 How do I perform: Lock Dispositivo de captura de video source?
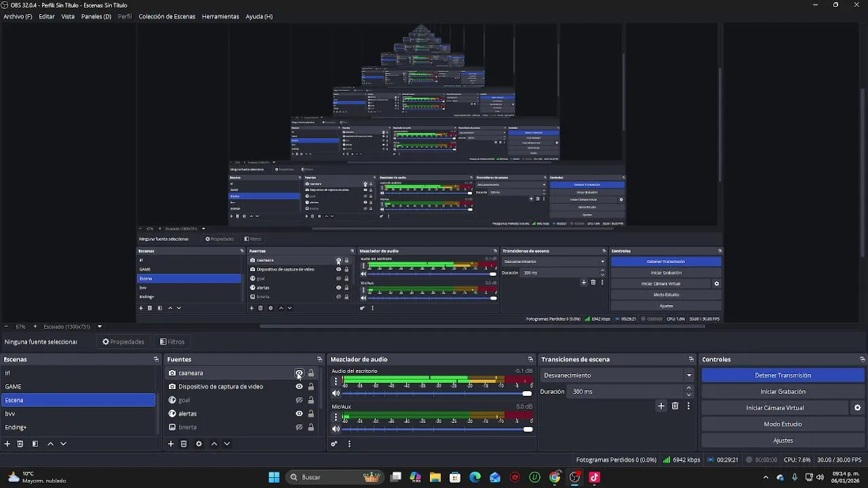pyautogui.click(x=311, y=387)
